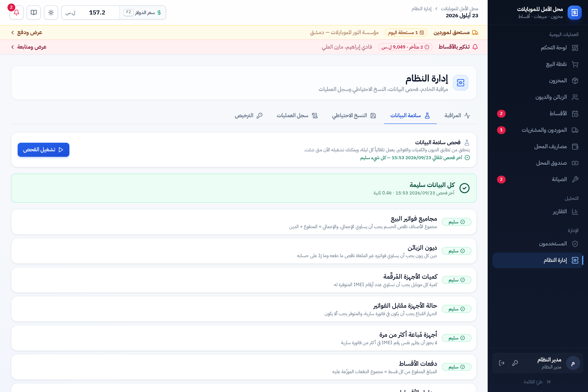Image resolution: width=588 pixels, height=392 pixels.
Task: Switch to النسخ الاحتياطي tab
Action: (x=354, y=115)
